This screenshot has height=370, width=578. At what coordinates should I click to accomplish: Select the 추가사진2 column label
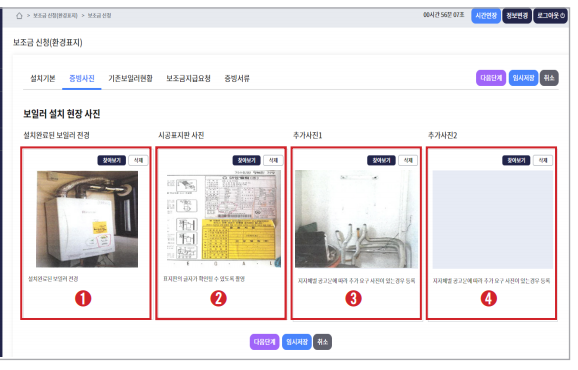[x=442, y=136]
